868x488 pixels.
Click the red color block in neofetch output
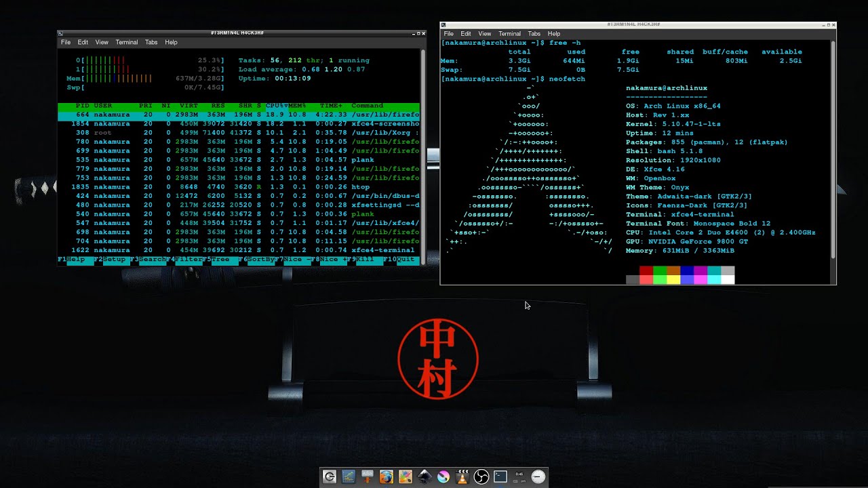pyautogui.click(x=646, y=270)
